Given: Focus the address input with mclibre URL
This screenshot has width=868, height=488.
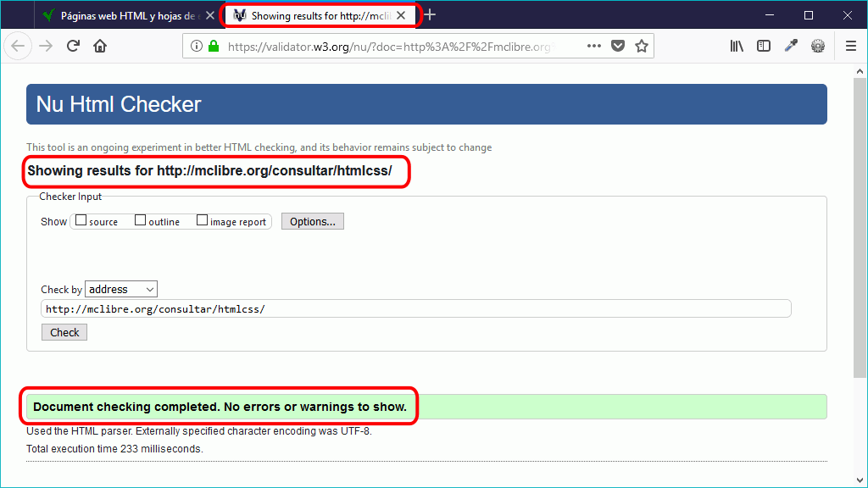Looking at the screenshot, I should tap(416, 308).
